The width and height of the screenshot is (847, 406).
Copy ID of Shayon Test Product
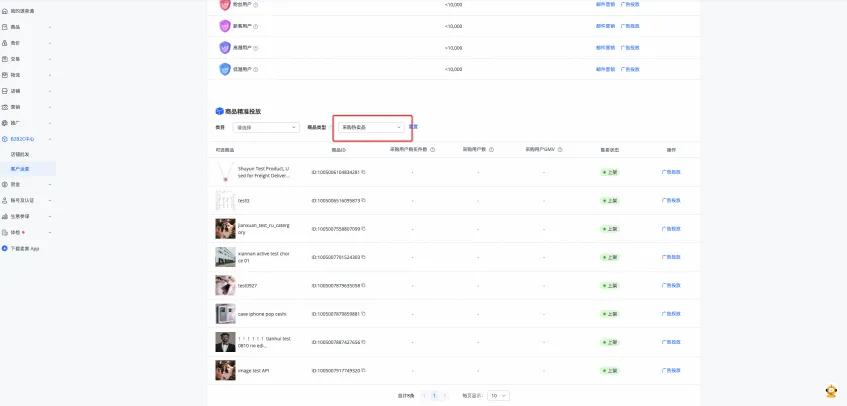[x=363, y=172]
